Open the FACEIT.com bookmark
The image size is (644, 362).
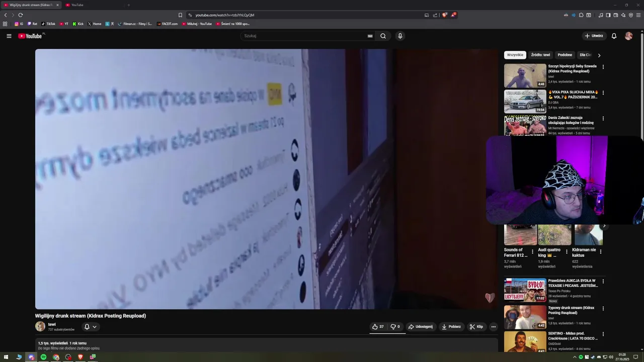(167, 24)
